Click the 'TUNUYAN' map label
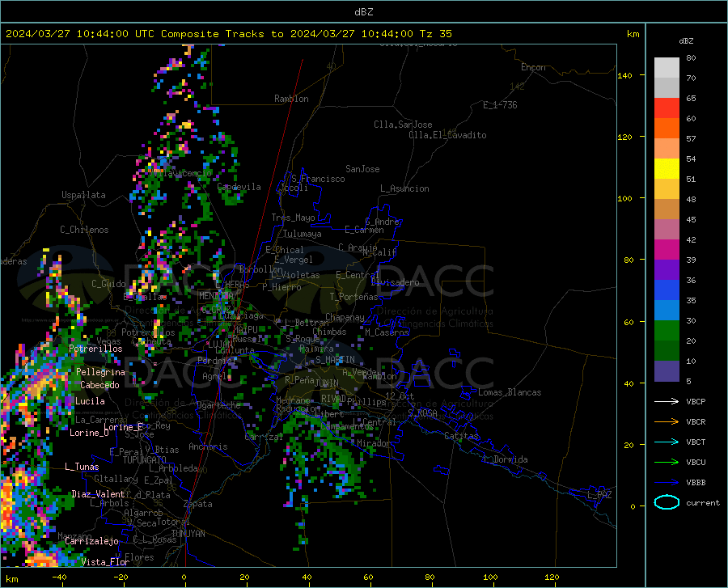728x588 pixels. click(188, 534)
